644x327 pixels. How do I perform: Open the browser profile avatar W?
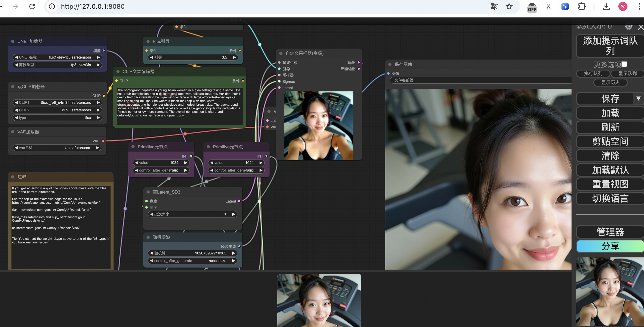point(623,6)
